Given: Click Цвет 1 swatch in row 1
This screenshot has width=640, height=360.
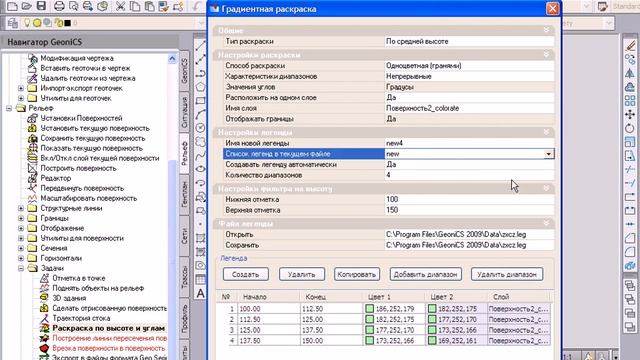Looking at the screenshot, I should click(369, 309).
